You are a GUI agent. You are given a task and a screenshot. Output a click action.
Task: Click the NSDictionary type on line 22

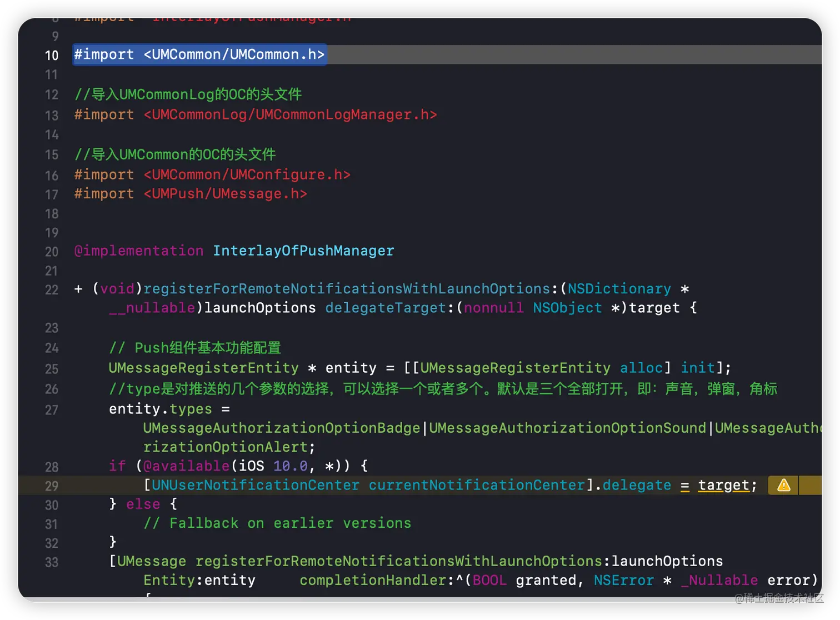[x=619, y=288]
